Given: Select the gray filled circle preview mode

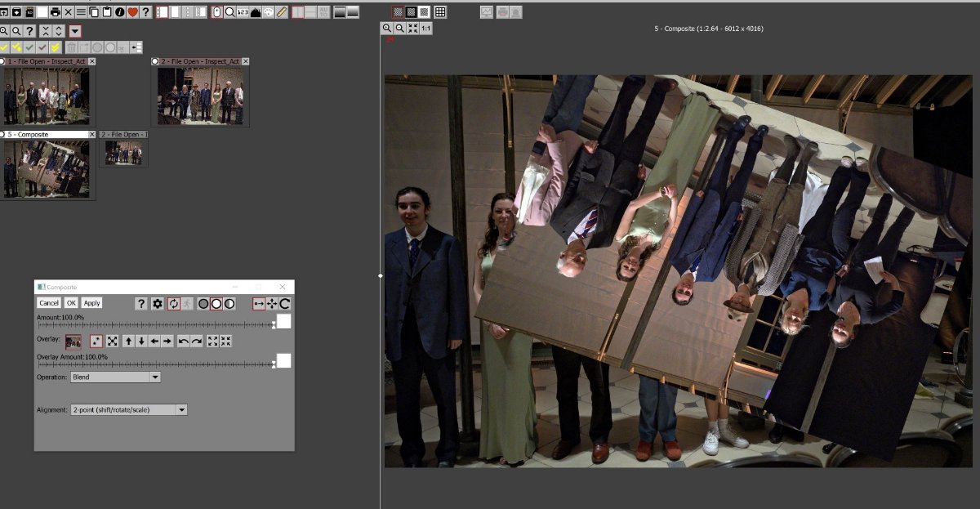Looking at the screenshot, I should point(203,303).
